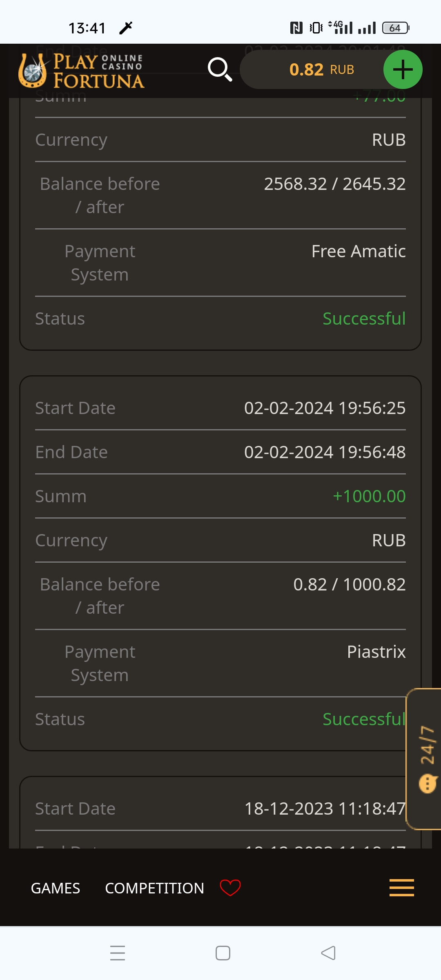Tap Android recent apps navigation icon
This screenshot has width=441, height=980.
(118, 953)
